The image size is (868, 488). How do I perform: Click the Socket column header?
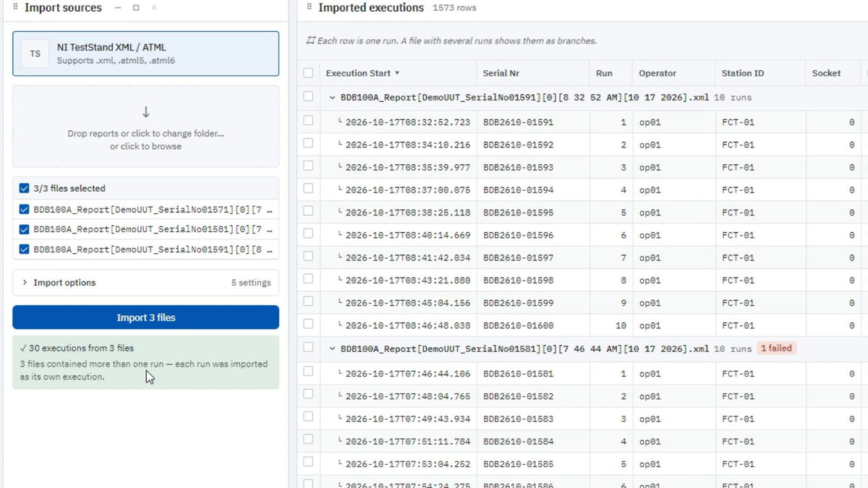826,73
